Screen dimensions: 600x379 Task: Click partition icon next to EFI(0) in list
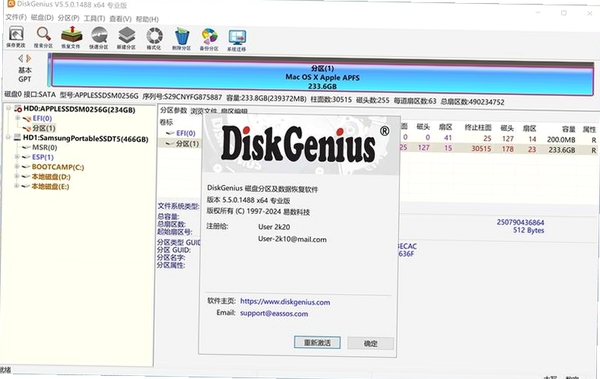(x=170, y=133)
